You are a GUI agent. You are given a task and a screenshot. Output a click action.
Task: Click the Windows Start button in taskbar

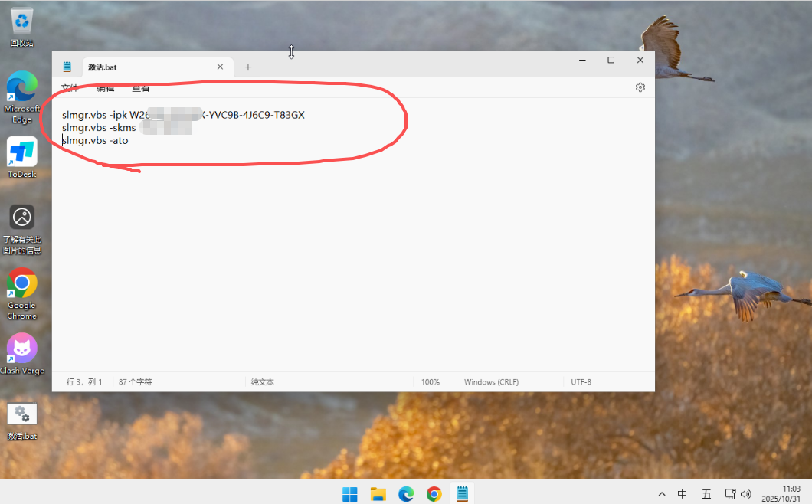[x=349, y=494]
